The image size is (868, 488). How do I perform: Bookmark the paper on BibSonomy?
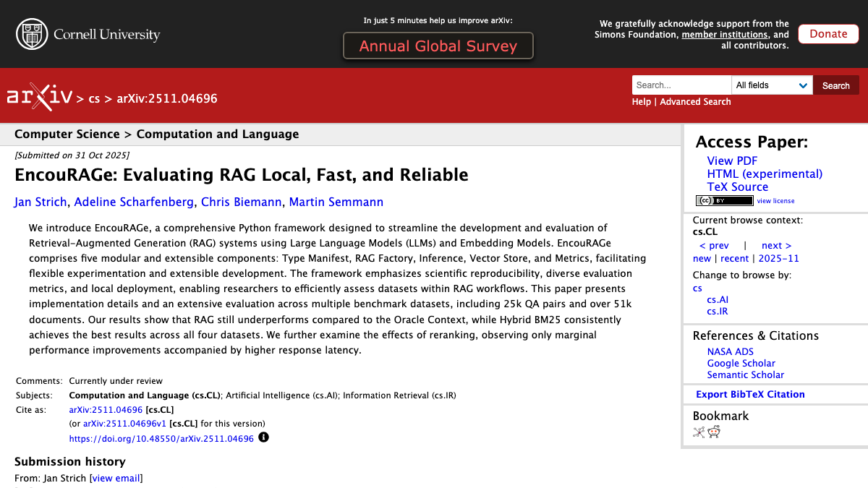coord(699,431)
